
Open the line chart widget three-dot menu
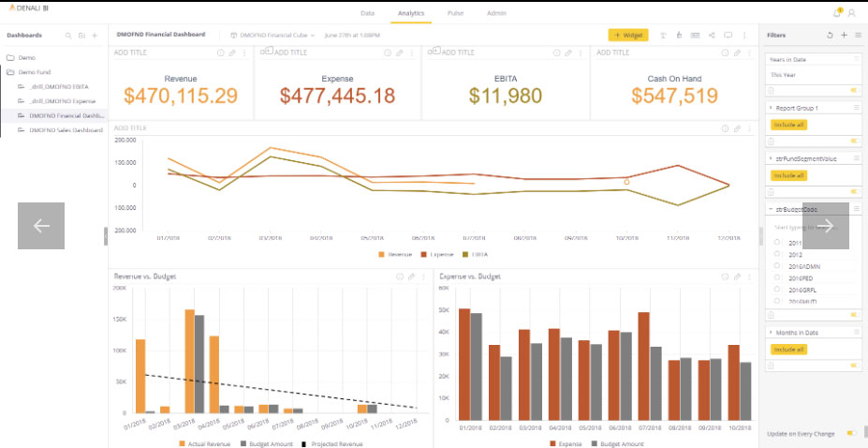click(749, 128)
